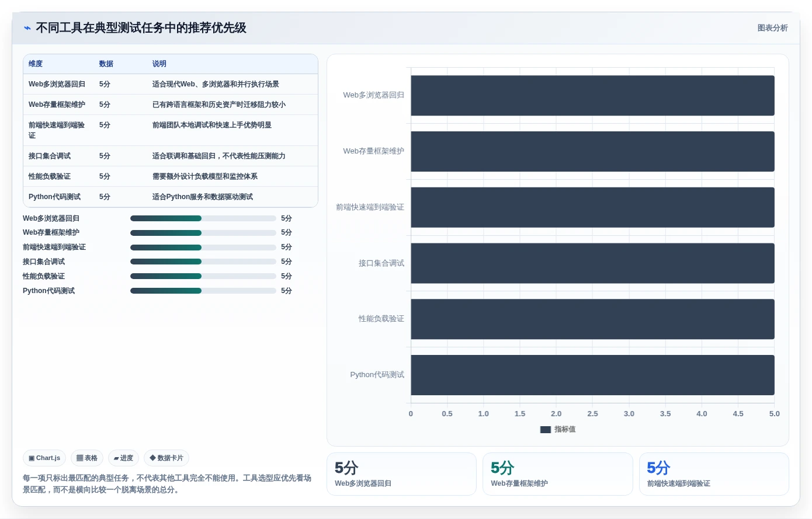The image size is (812, 519).
Task: Click description 需要额外设计负载模型和监控体系
Action: pos(205,176)
